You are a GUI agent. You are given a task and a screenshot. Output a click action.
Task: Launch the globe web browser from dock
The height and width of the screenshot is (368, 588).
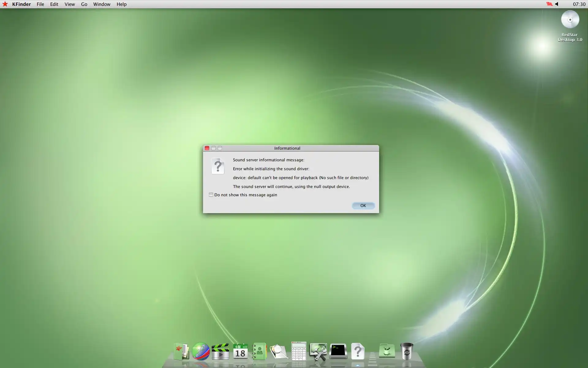pos(201,351)
